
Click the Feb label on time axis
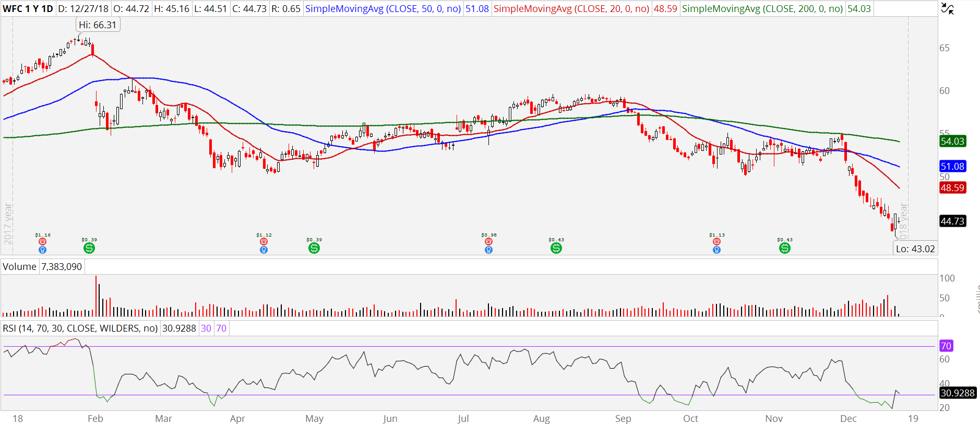[95, 419]
